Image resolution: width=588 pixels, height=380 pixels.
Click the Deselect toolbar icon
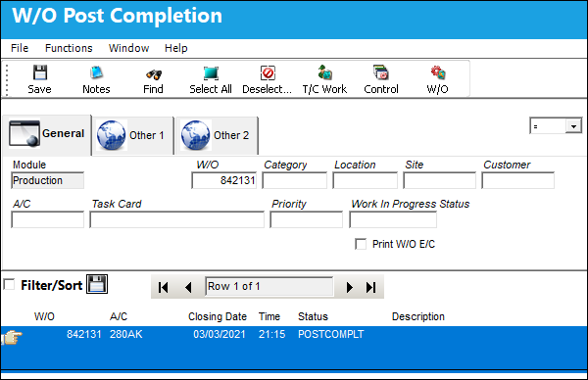point(268,73)
